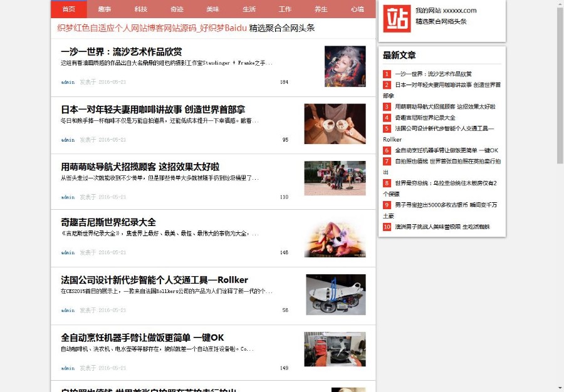The image size is (564, 392).
Task: Open the 趣事 navigation tab
Action: pos(105,9)
